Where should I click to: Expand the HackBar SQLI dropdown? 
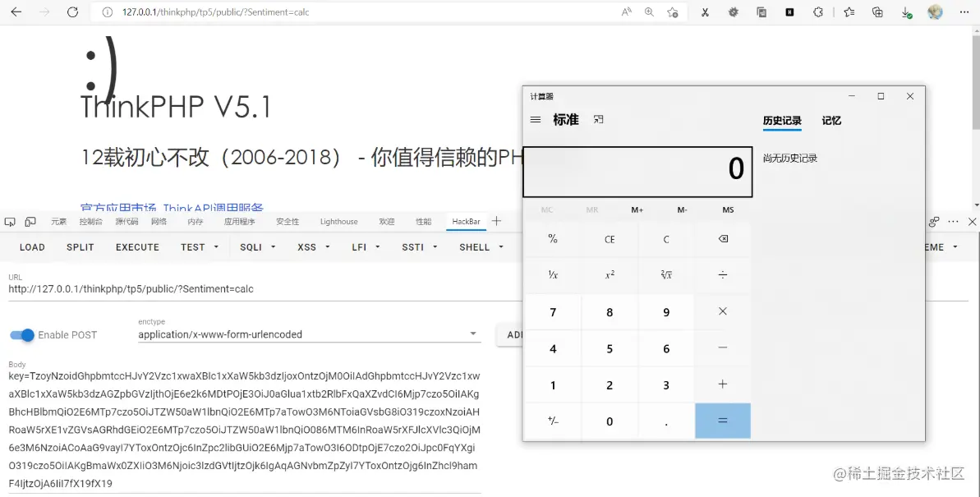tap(257, 247)
